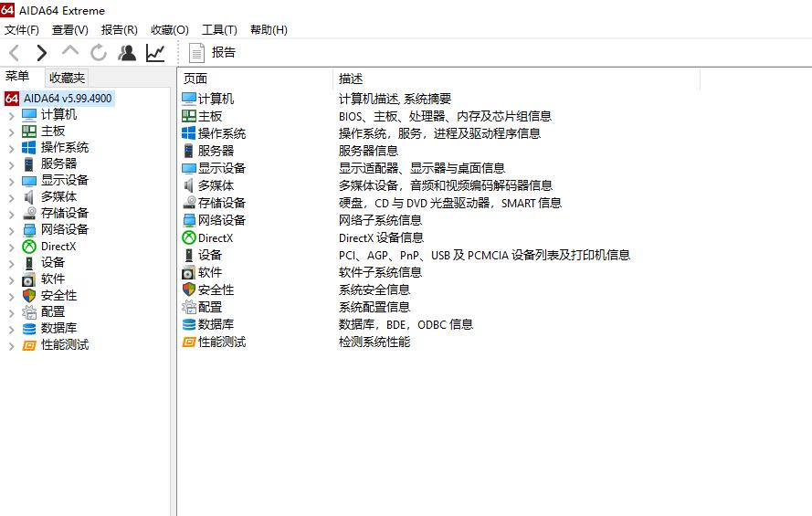
Task: Click the Forward navigation arrow
Action: coord(42,53)
